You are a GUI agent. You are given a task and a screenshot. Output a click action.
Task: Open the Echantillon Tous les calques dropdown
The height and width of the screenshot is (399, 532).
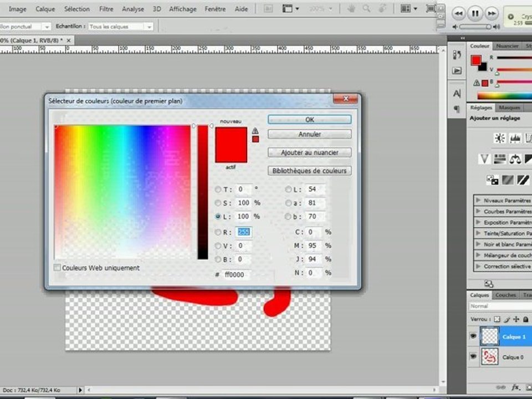(x=120, y=27)
